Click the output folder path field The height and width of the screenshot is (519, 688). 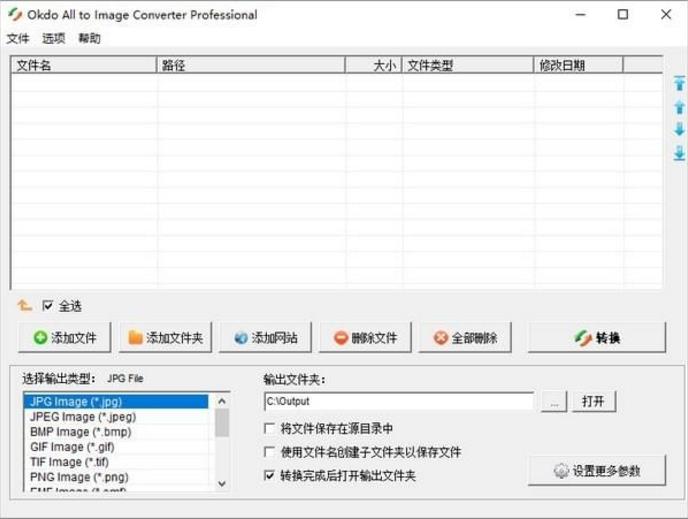(398, 401)
